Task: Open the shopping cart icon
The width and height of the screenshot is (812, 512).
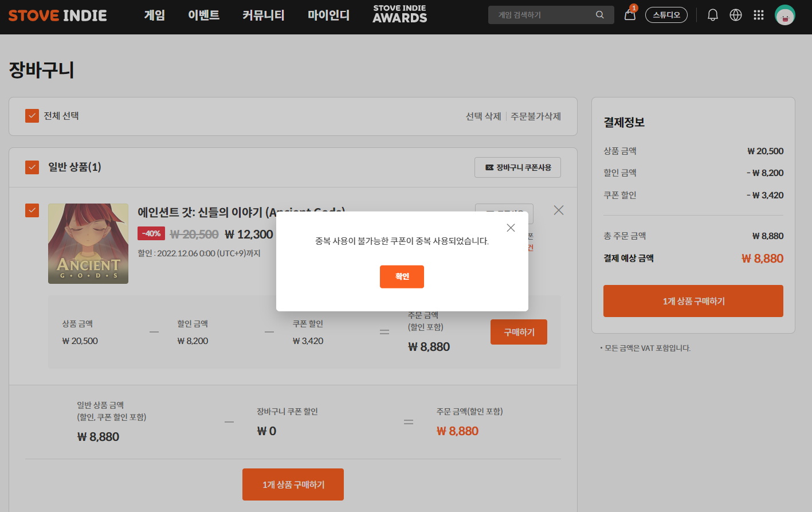Action: click(x=630, y=15)
